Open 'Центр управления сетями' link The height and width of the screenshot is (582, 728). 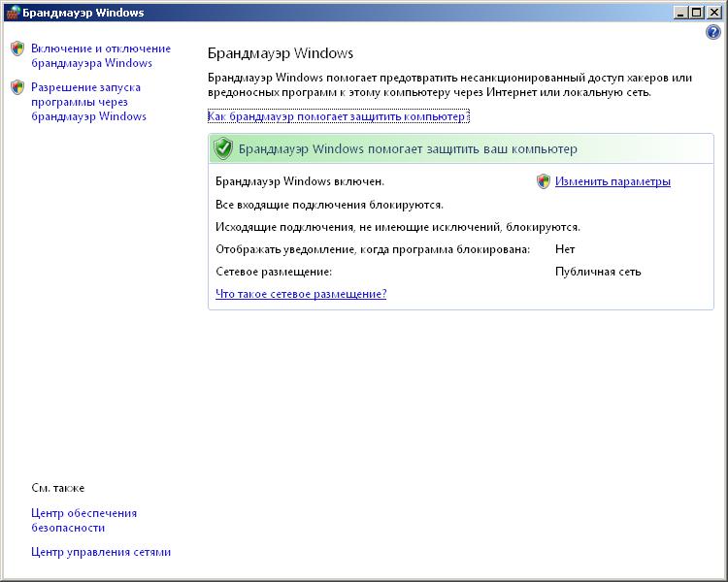pos(101,552)
